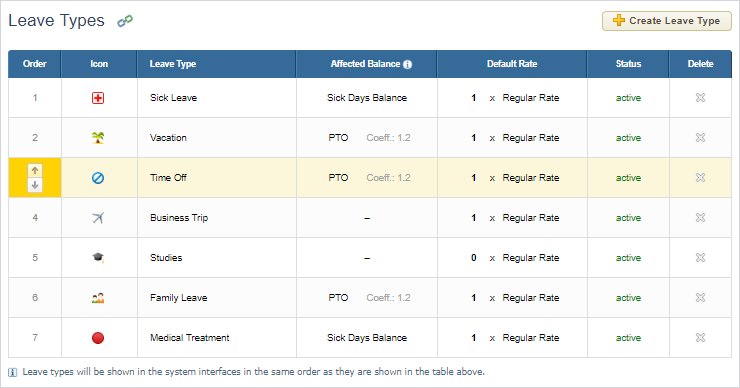The width and height of the screenshot is (740, 388).
Task: Click the red circle Medical Treatment icon
Action: pyautogui.click(x=98, y=338)
